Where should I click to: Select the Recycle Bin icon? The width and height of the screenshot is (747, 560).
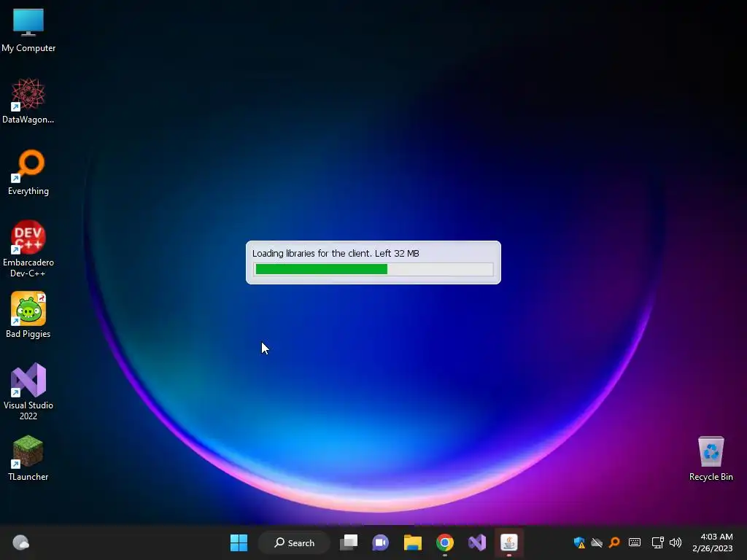coord(711,459)
